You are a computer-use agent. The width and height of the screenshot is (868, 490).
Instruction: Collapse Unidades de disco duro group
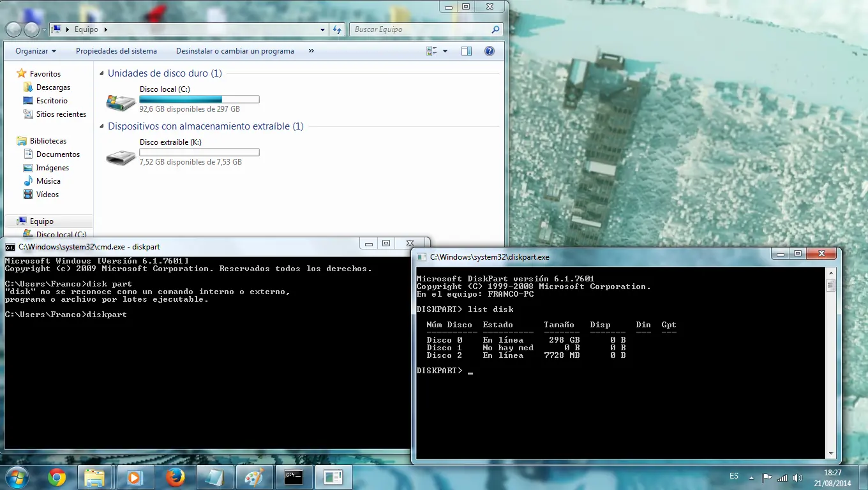pos(102,74)
